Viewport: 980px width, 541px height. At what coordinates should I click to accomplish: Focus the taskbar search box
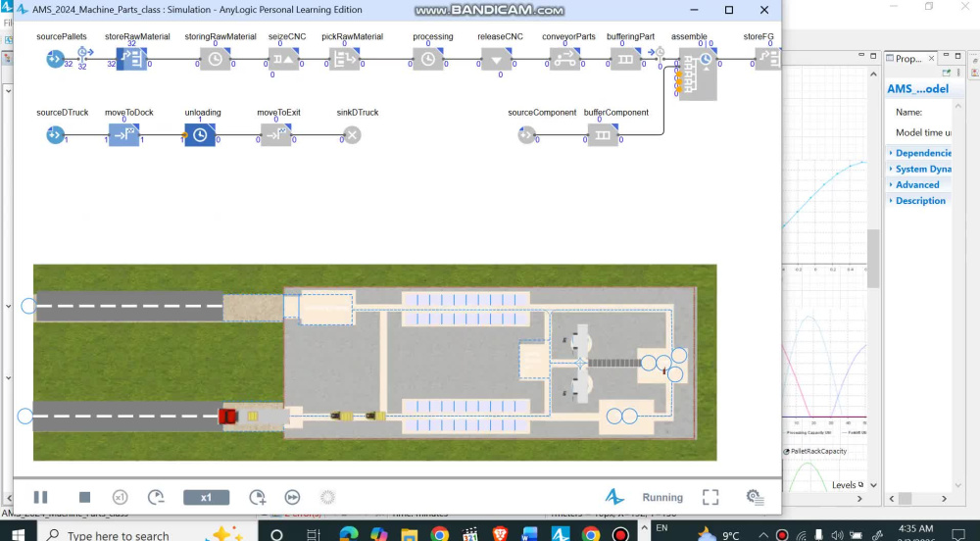pyautogui.click(x=146, y=535)
